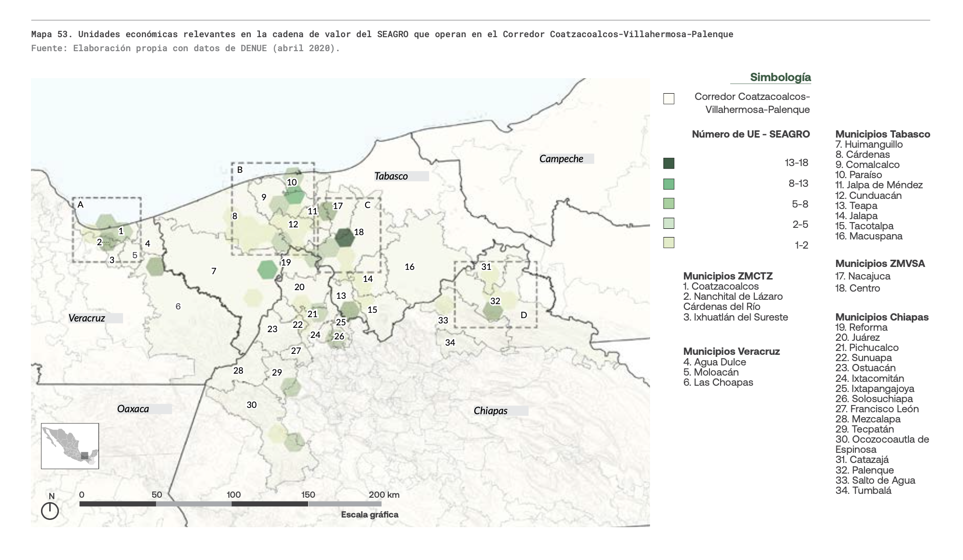Click map number 7 in Huimanguillo

coord(213,271)
